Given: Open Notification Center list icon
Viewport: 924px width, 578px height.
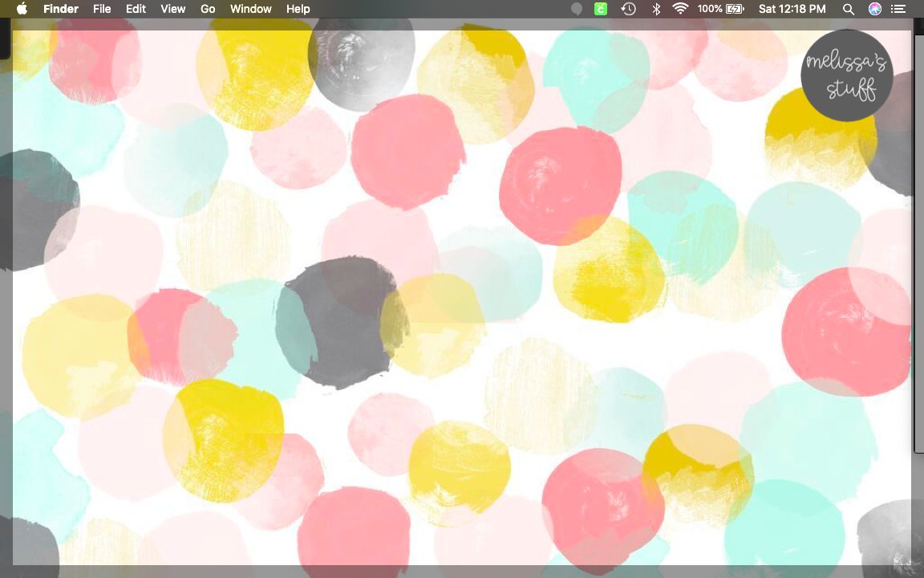Looking at the screenshot, I should click(898, 9).
